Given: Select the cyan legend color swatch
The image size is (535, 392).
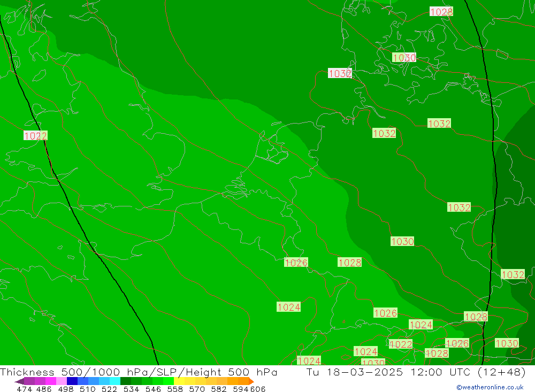Looking at the screenshot, I should (x=115, y=381).
